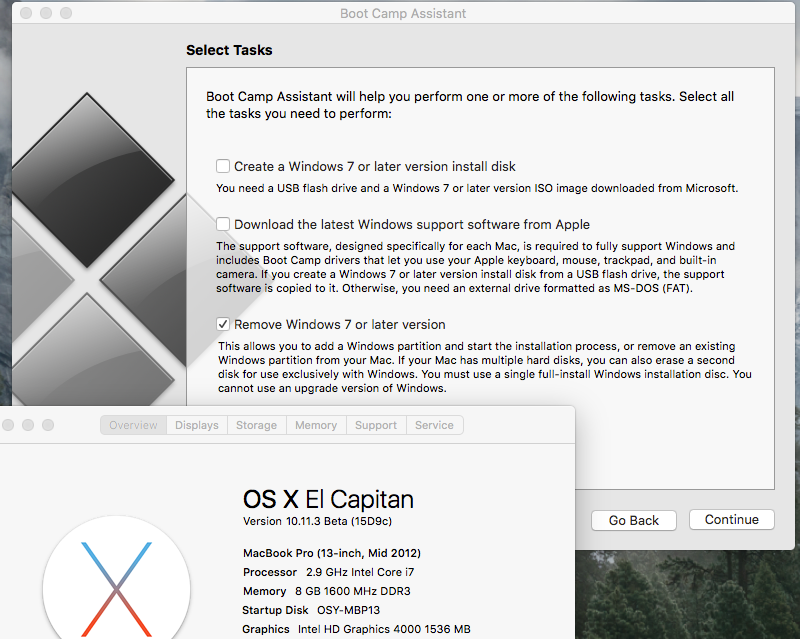This screenshot has width=800, height=639.
Task: Select the MacBook Pro (13-inch, Mid 2012) text
Action: coord(332,553)
